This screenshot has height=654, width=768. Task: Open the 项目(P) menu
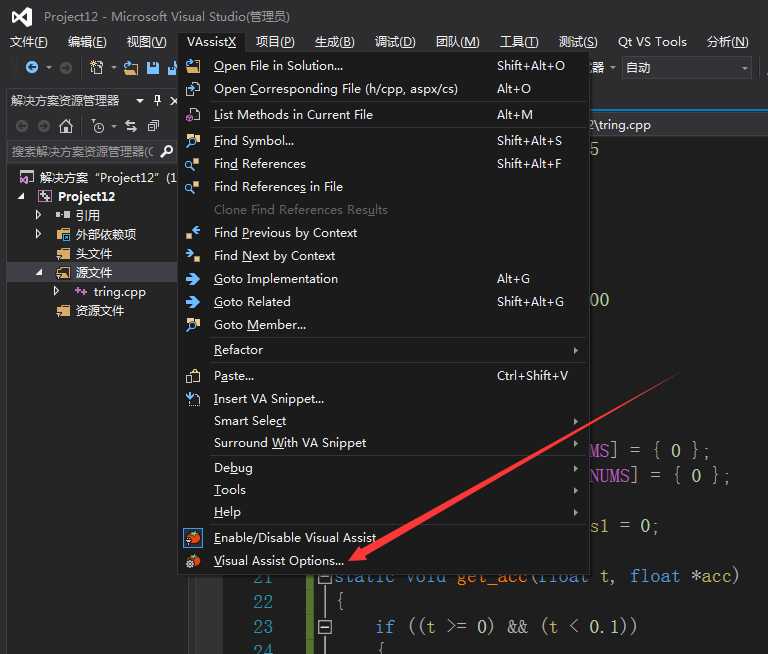pyautogui.click(x=275, y=42)
